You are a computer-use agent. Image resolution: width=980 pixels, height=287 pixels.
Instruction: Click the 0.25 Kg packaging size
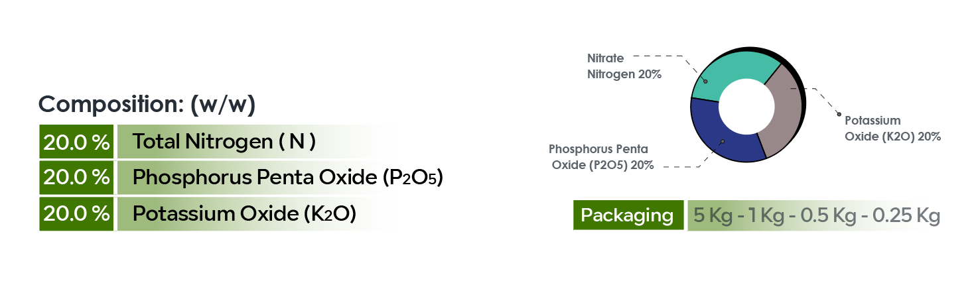click(906, 216)
